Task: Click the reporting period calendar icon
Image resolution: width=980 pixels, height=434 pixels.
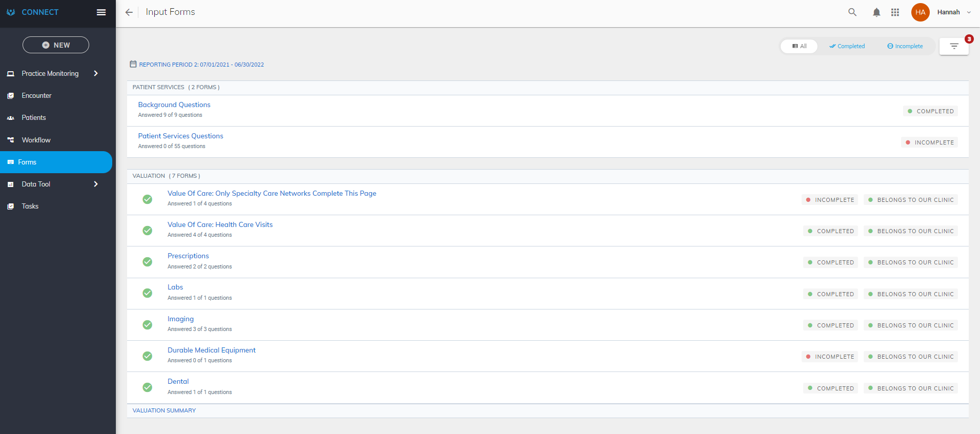Action: click(133, 64)
